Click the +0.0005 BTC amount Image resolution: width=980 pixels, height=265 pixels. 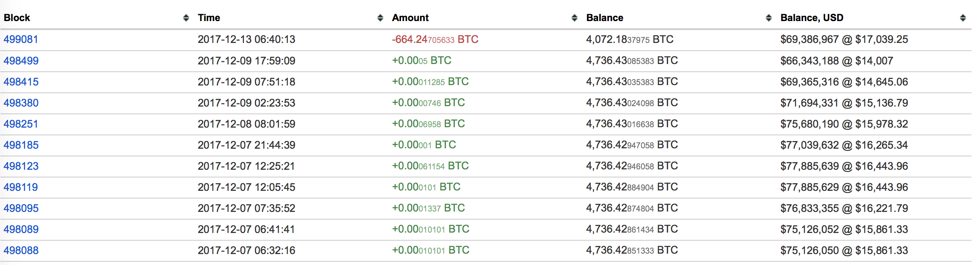(422, 60)
